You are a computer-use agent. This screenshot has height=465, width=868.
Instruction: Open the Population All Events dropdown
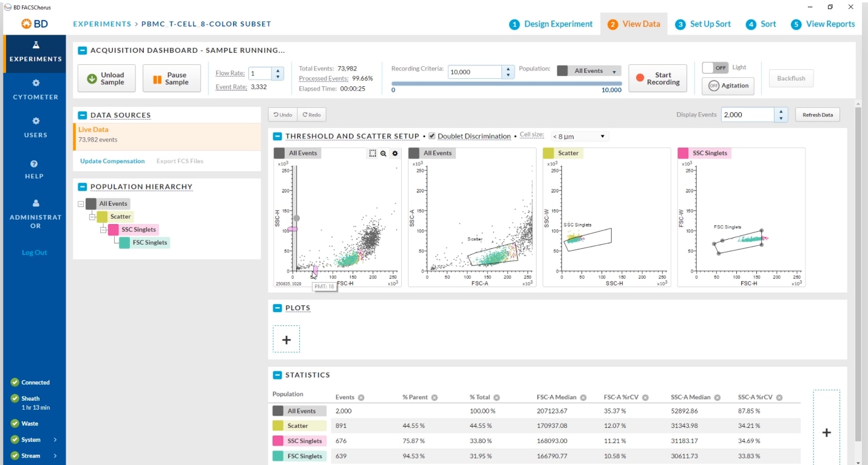click(589, 71)
